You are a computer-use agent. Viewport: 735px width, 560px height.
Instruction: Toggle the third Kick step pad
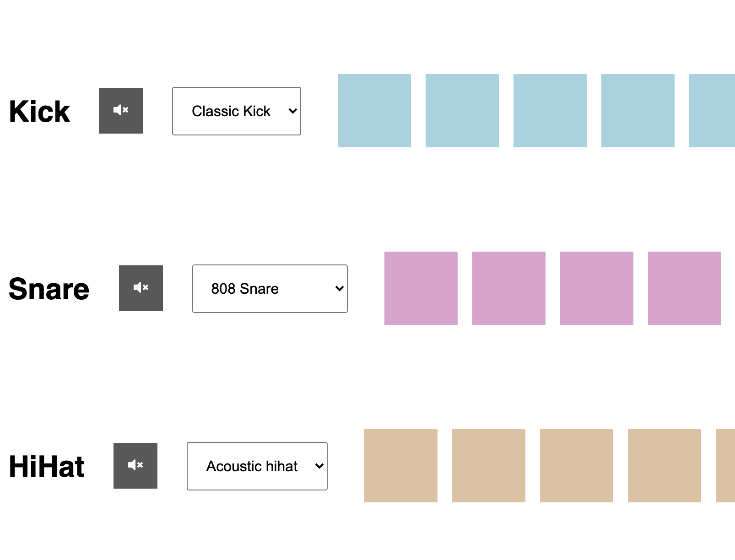(550, 111)
